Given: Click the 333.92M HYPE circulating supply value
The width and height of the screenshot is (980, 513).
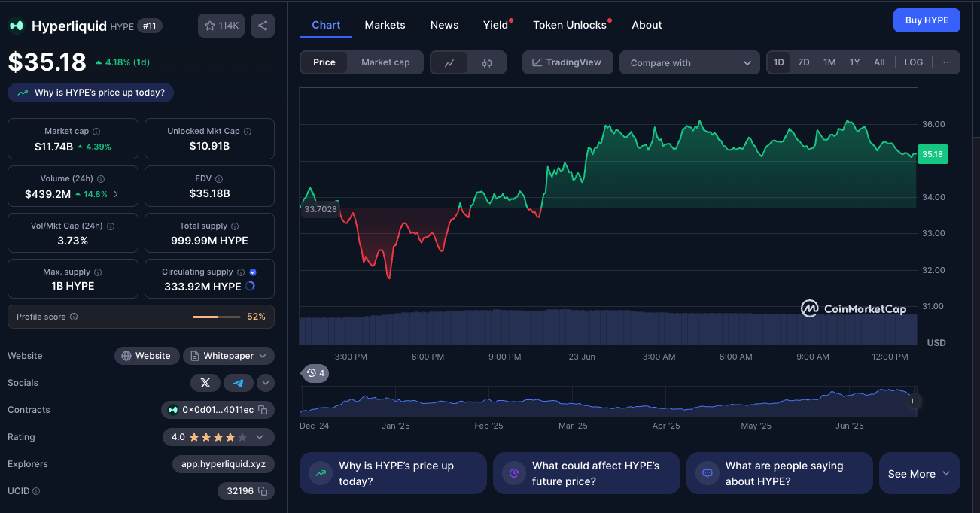Looking at the screenshot, I should [202, 287].
